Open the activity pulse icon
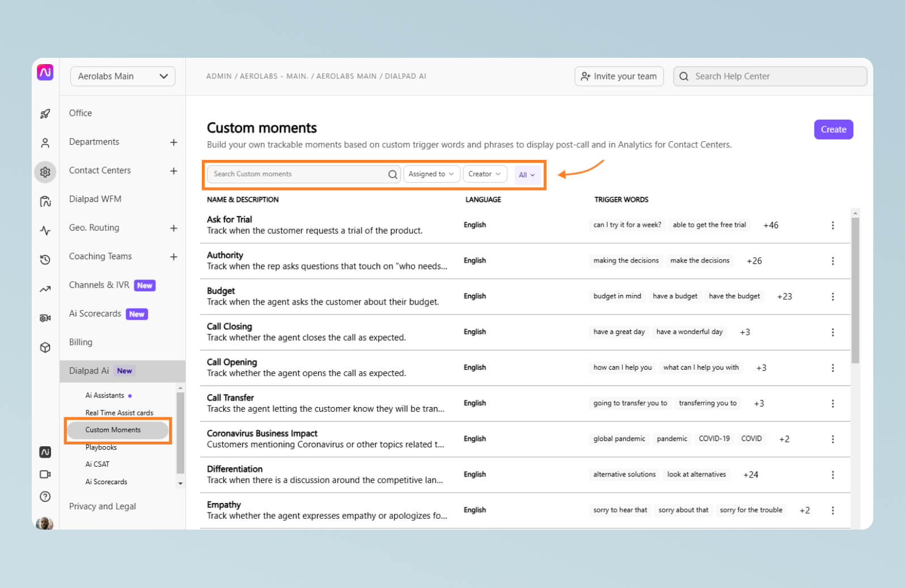The image size is (905, 588). point(45,230)
